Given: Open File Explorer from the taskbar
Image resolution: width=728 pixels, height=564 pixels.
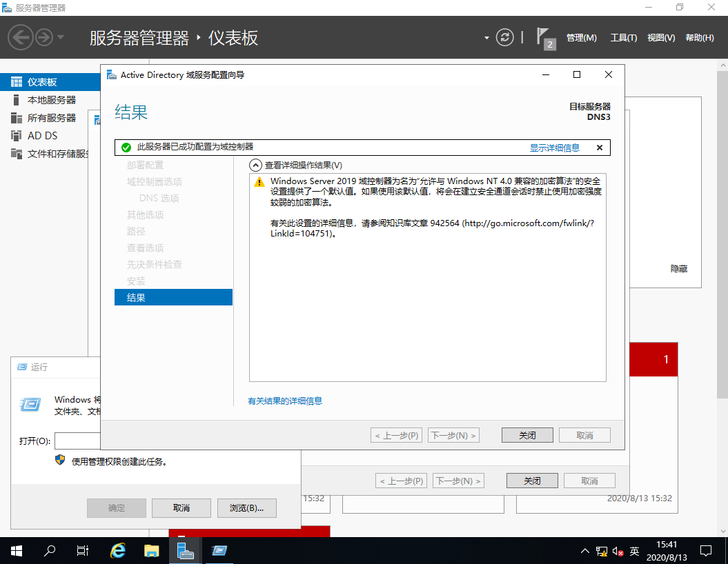Looking at the screenshot, I should tap(151, 550).
